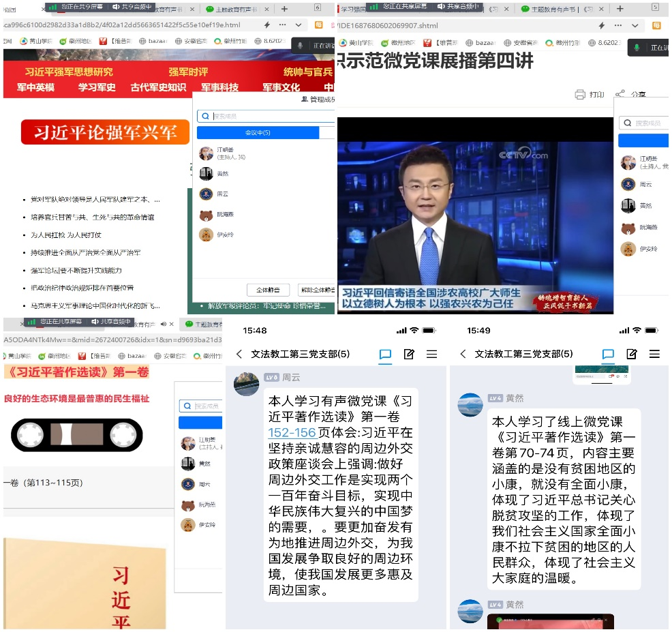This screenshot has width=672, height=632.
Task: Tap the back arrow in 15:48 chat screen
Action: (x=239, y=354)
